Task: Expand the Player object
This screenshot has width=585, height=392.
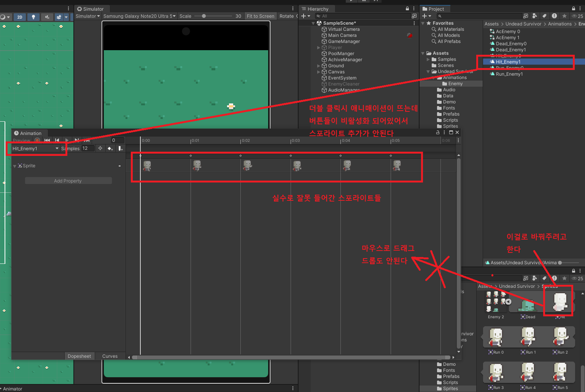Action: coord(319,48)
